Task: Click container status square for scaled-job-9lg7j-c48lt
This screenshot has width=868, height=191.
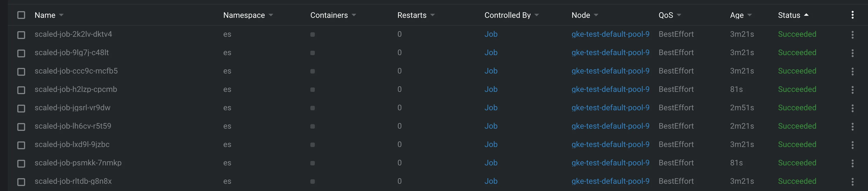Action: 312,53
